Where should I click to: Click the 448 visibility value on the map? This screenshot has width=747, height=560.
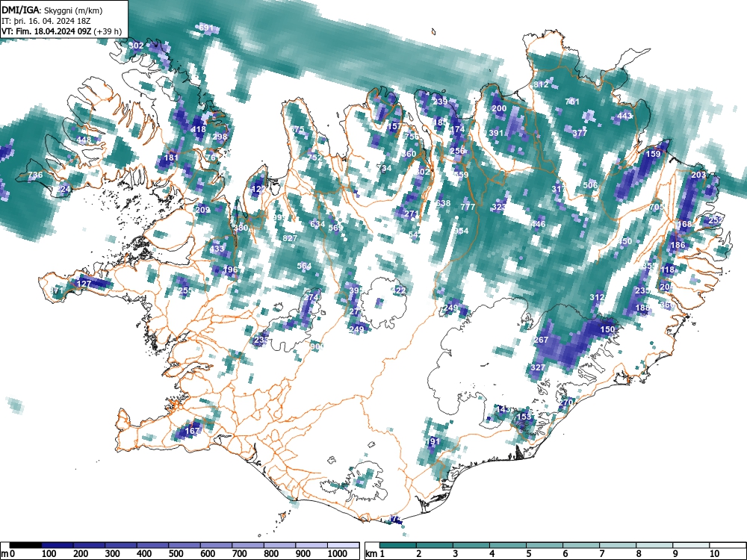(84, 140)
